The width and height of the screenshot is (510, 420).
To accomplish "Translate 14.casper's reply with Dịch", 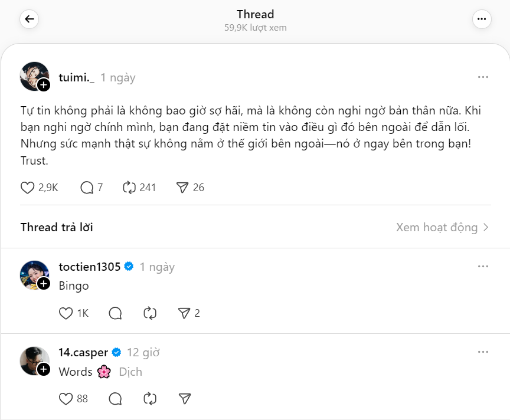I will [130, 372].
